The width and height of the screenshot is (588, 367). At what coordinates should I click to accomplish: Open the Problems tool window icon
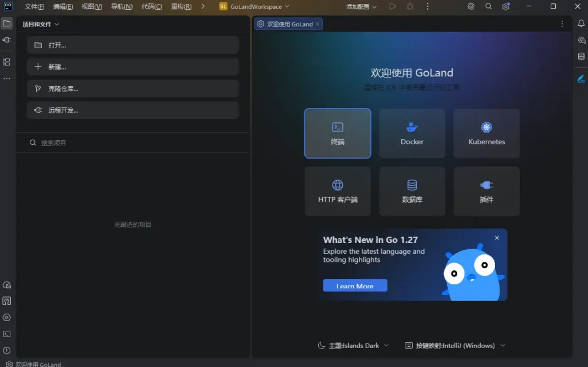pos(7,350)
